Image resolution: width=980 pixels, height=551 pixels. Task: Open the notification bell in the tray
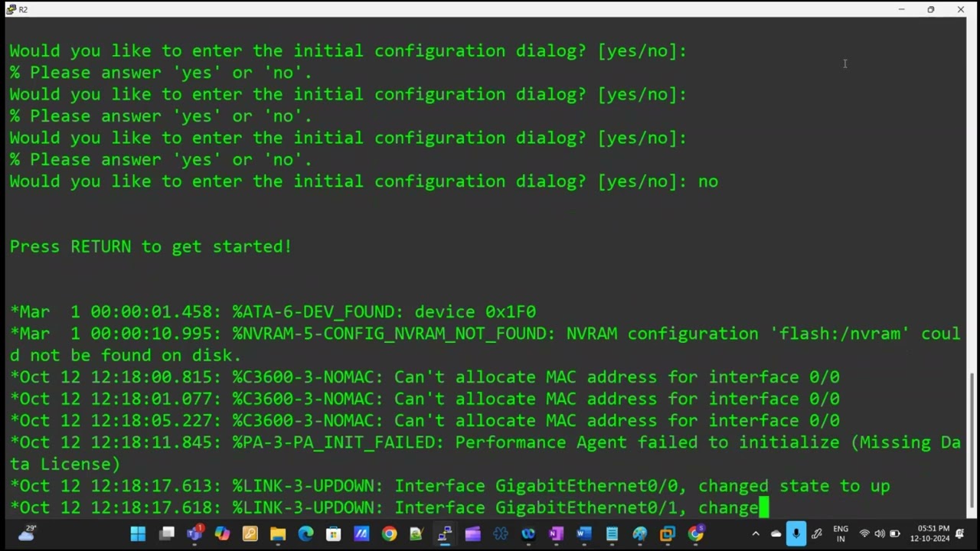[x=960, y=534]
